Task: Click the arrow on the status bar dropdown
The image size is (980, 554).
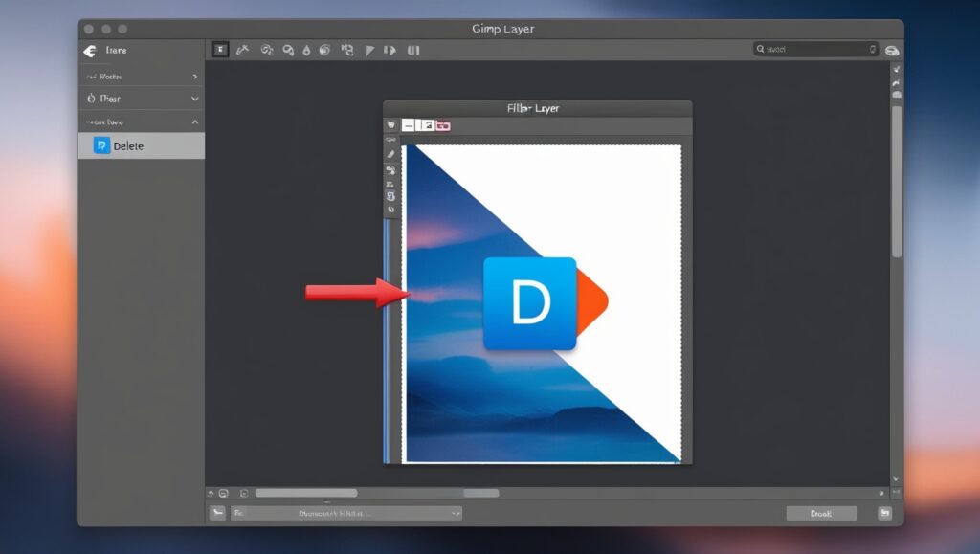Action: 455,514
